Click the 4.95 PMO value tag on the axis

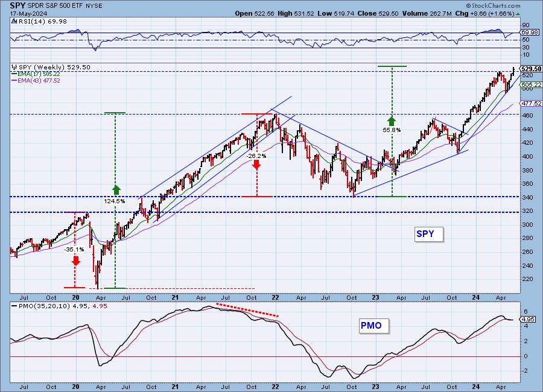[x=528, y=319]
